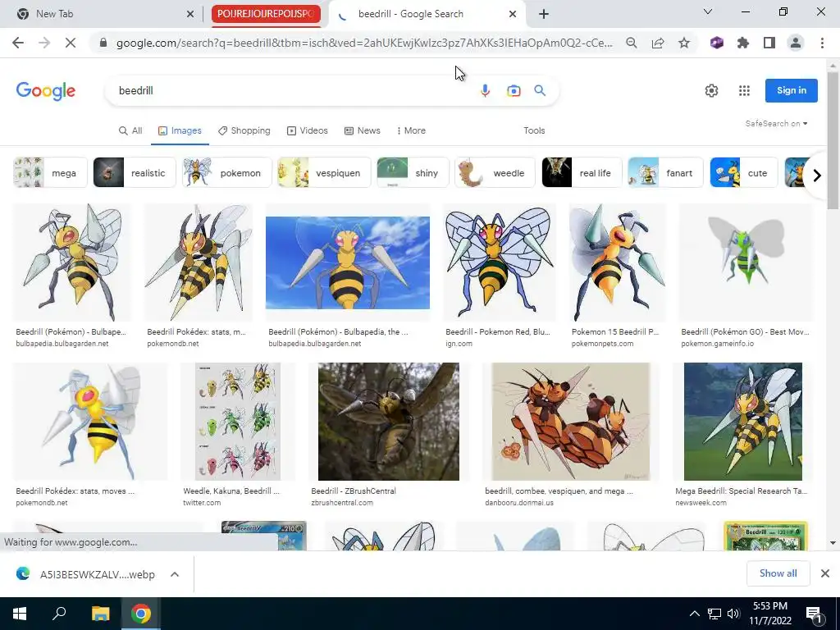Switch to the News tab
Viewport: 840px width, 630px height.
pos(362,130)
